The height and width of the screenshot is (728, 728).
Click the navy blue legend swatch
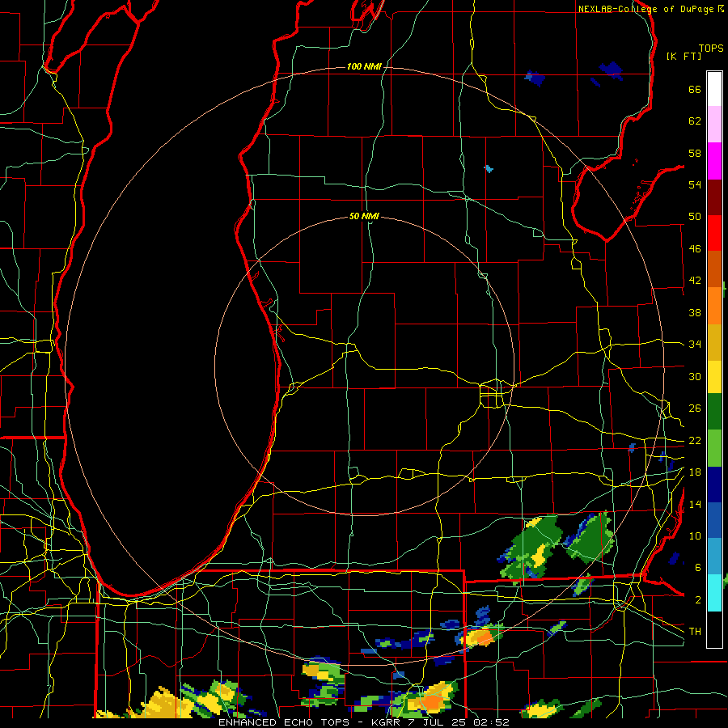tap(714, 485)
